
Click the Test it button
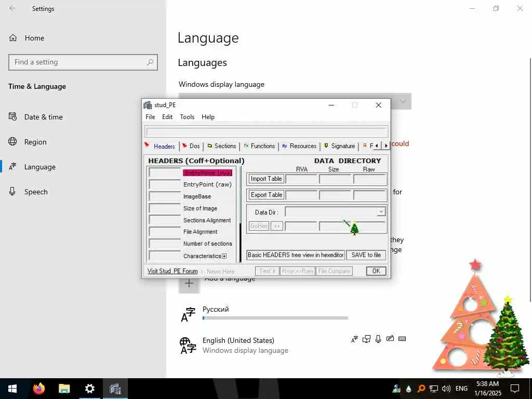pyautogui.click(x=267, y=271)
